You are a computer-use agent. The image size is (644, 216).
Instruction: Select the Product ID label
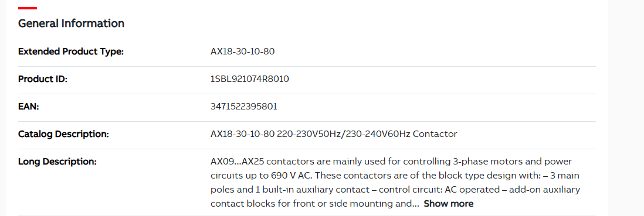pyautogui.click(x=43, y=79)
